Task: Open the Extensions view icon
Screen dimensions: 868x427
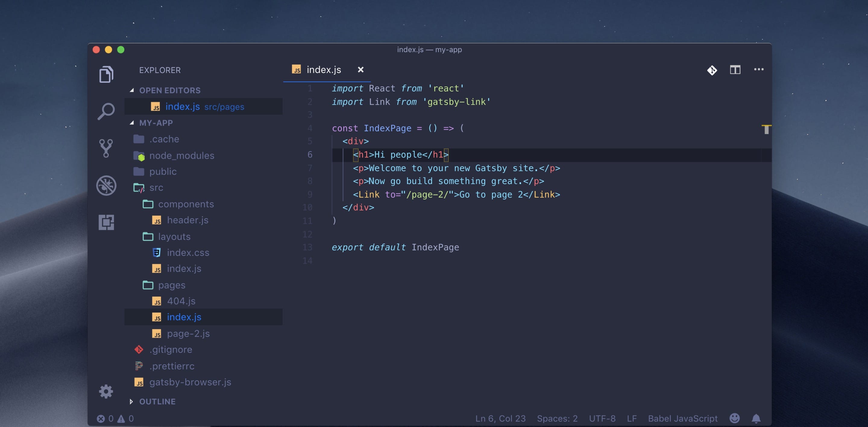Action: tap(106, 222)
